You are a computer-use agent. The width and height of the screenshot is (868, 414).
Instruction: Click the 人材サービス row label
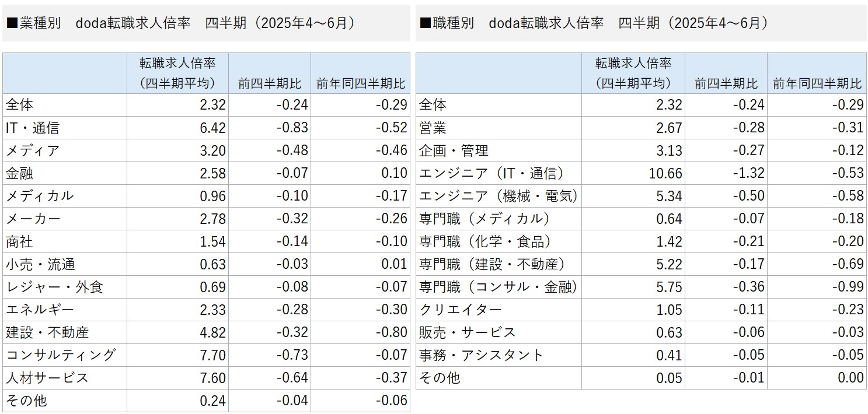(x=47, y=378)
